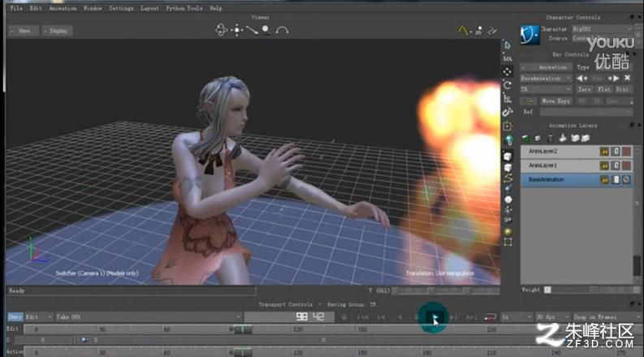Select the Pan/Travelling tool in Viewer toolbar
This screenshot has height=357, width=644.
pos(237,30)
